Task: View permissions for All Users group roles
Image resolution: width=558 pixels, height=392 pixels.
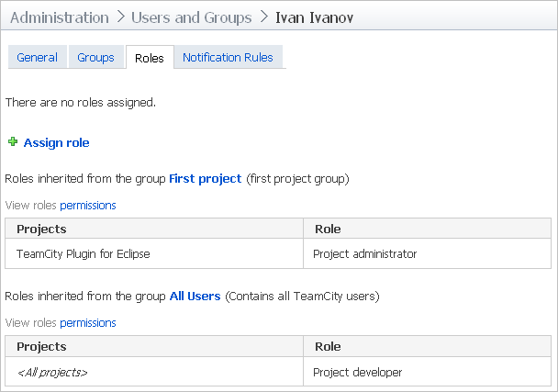Action: click(x=88, y=323)
